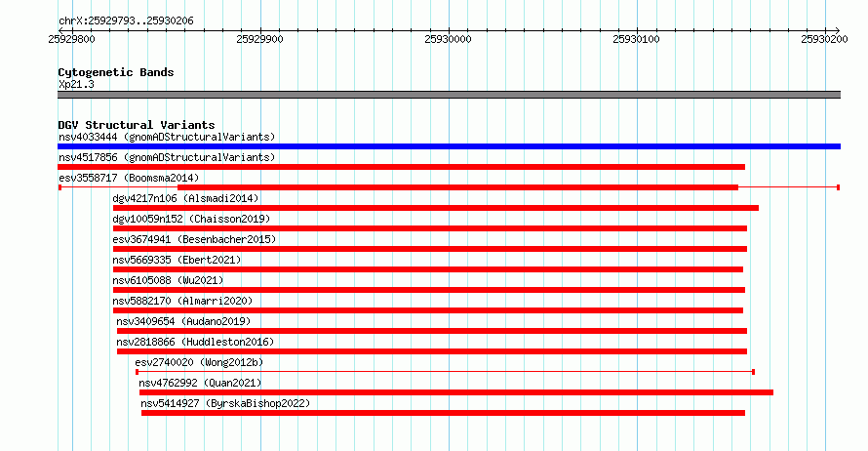Open variant label nsv3409654 (Audano2019)
The image size is (868, 451).
tap(183, 321)
